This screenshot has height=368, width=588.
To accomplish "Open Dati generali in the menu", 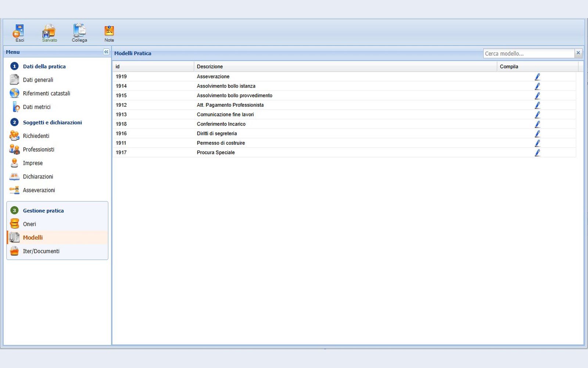I will pos(38,80).
